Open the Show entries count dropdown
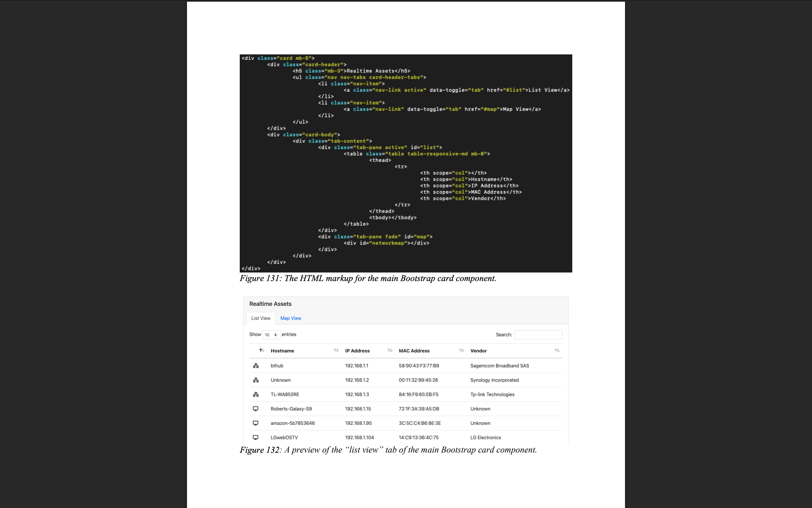The width and height of the screenshot is (812, 508). pyautogui.click(x=271, y=335)
